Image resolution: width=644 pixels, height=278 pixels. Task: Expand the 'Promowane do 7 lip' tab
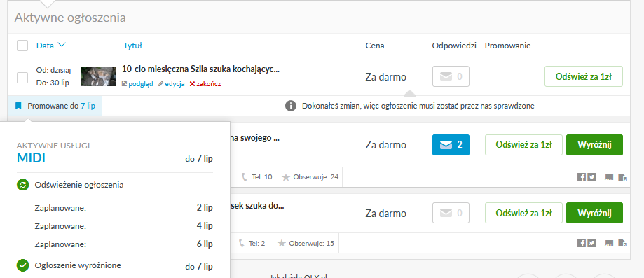click(x=55, y=106)
